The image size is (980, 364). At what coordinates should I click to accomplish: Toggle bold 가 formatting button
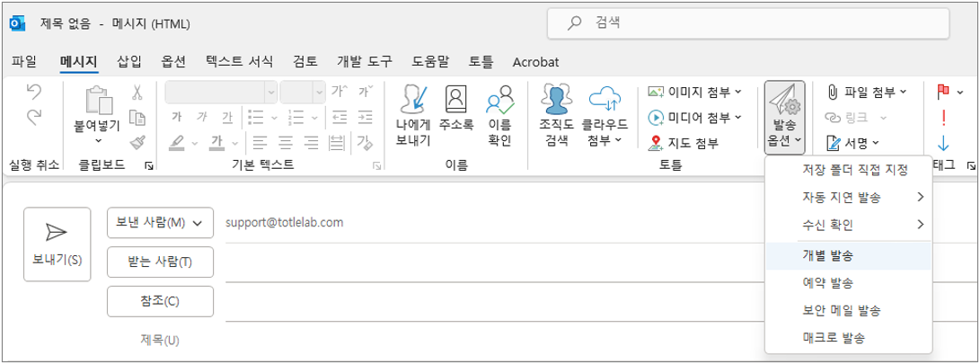(x=176, y=118)
